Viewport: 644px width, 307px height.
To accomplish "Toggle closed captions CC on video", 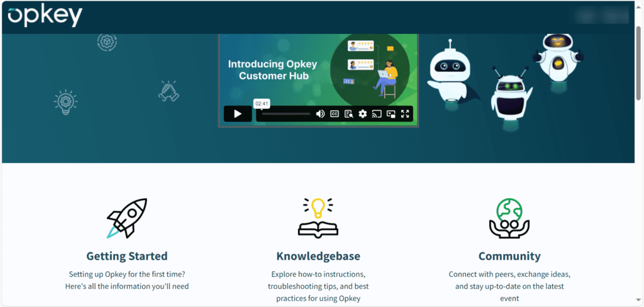I will click(335, 114).
